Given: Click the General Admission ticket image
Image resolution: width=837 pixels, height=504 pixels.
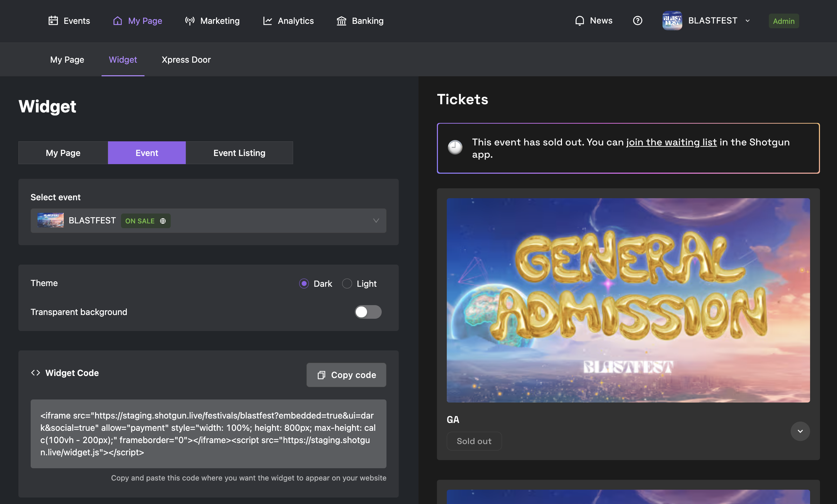Looking at the screenshot, I should pos(628,300).
